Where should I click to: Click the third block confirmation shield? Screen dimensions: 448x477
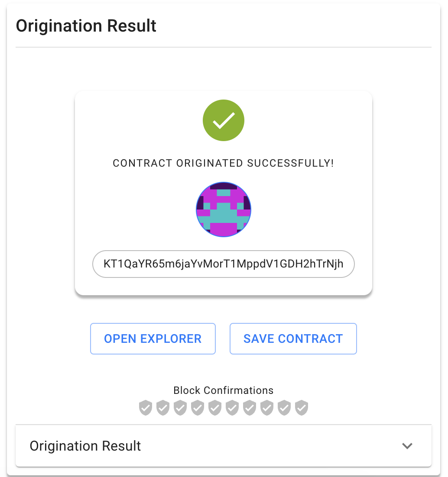point(180,408)
